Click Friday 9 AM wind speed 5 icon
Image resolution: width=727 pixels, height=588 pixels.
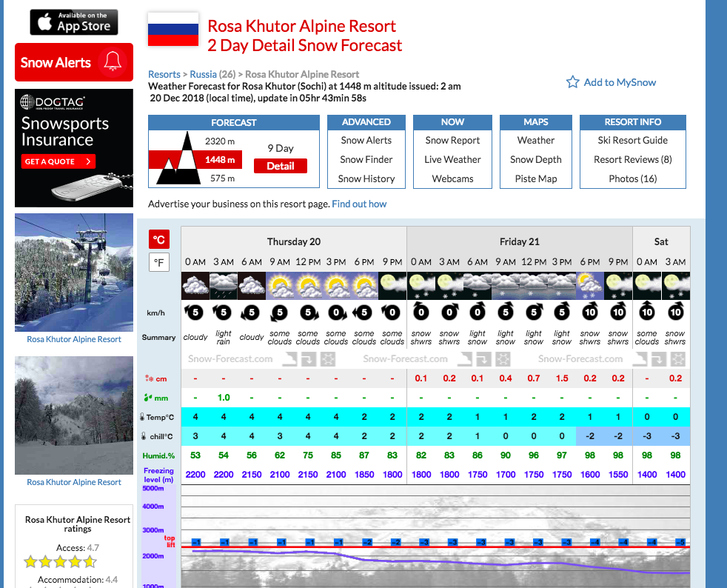click(506, 312)
